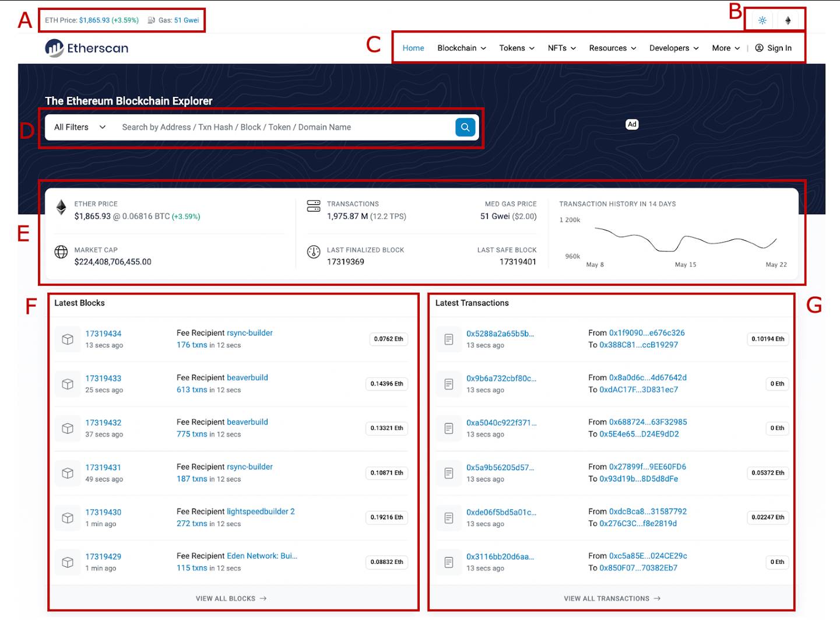Click the document icon for transaction 0x3116bb20d6aa
Viewport: 840px width, 624px height.
pyautogui.click(x=449, y=562)
